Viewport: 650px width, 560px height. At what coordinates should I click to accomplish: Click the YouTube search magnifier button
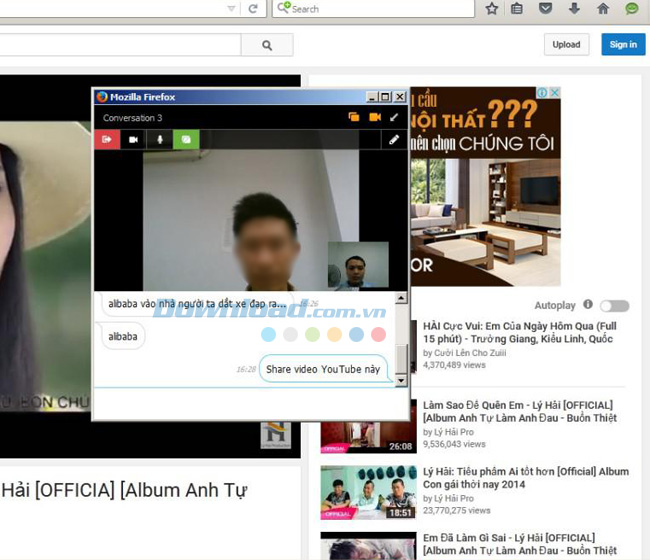(x=267, y=45)
